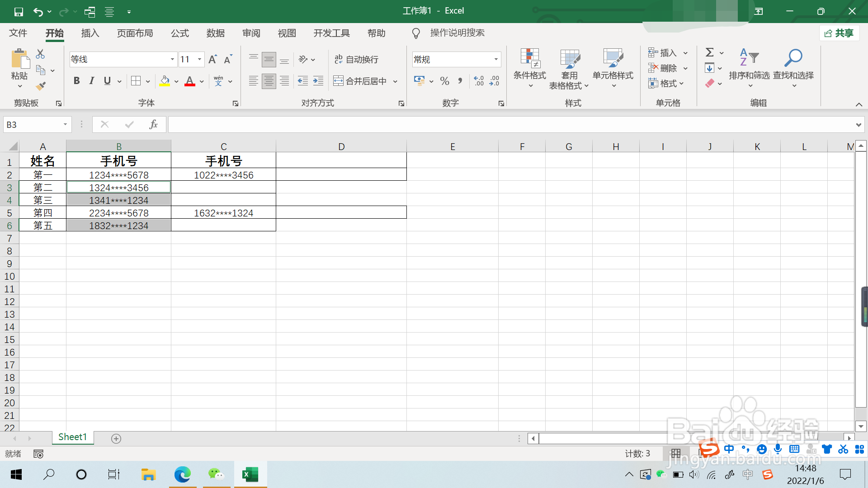Open the number format 常规 dropdown
The height and width of the screenshot is (488, 868).
pos(496,59)
